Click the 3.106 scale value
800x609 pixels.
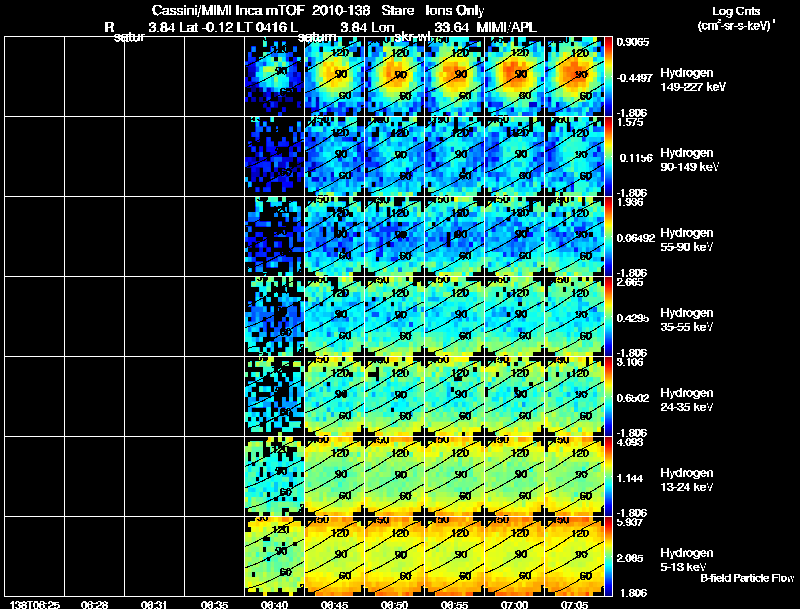pos(630,363)
